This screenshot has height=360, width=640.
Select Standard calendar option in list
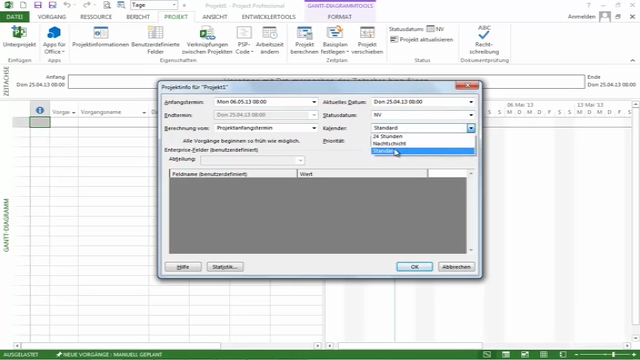click(423, 151)
